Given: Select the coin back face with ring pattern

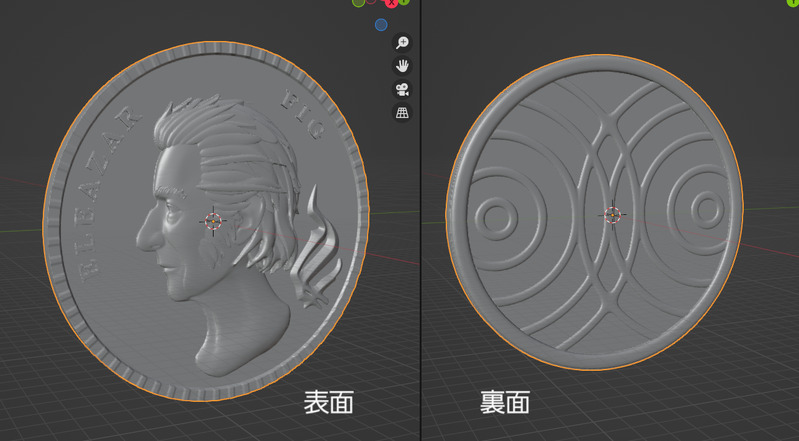Looking at the screenshot, I should point(594,213).
